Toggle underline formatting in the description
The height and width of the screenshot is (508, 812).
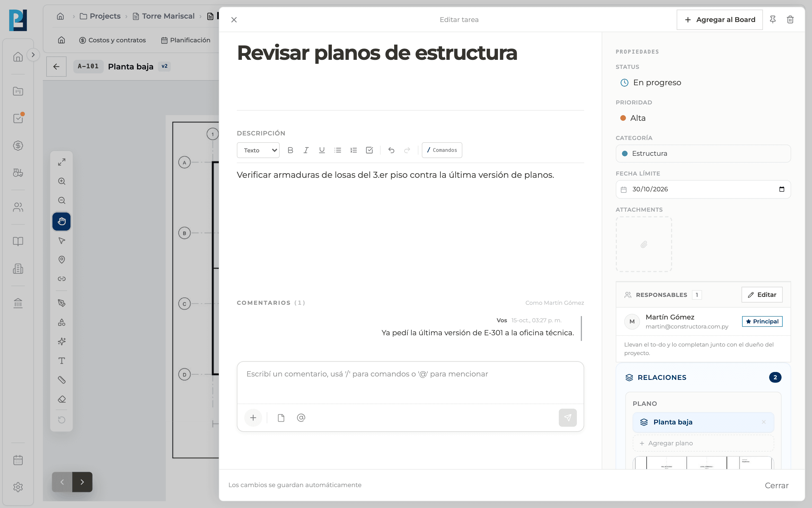[x=322, y=150]
